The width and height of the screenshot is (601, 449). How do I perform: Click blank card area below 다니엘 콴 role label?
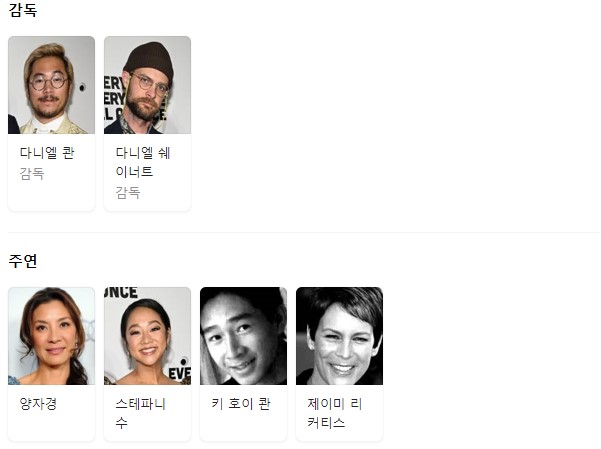(51, 196)
